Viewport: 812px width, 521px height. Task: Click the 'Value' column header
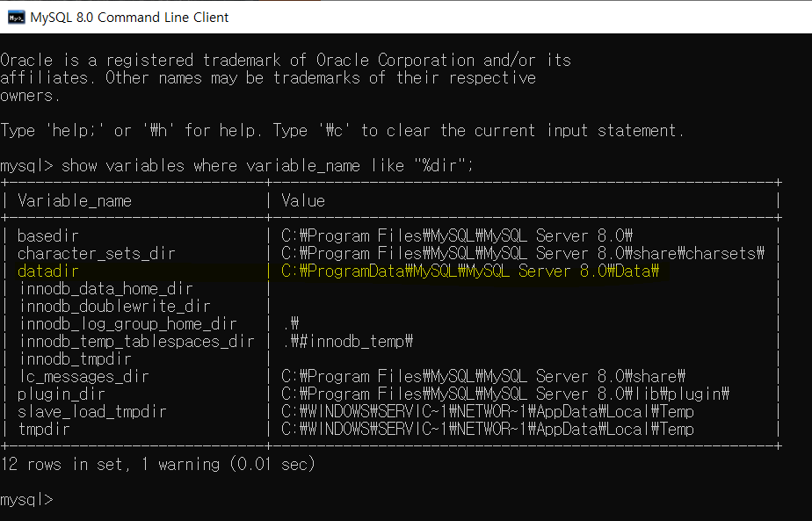tap(303, 201)
